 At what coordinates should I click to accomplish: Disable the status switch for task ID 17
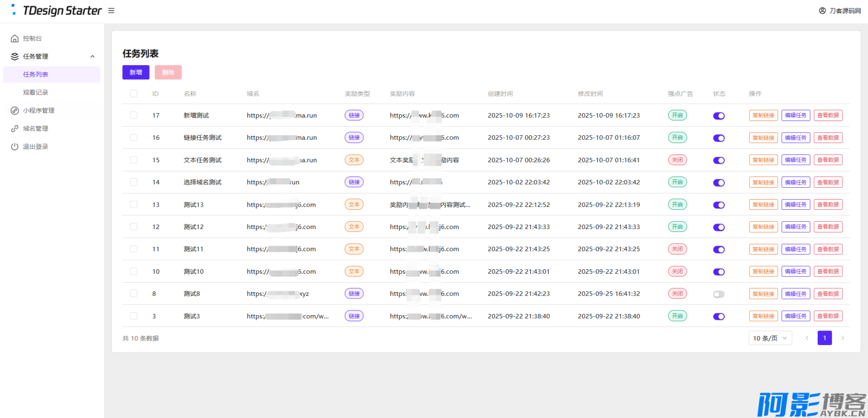tap(719, 115)
